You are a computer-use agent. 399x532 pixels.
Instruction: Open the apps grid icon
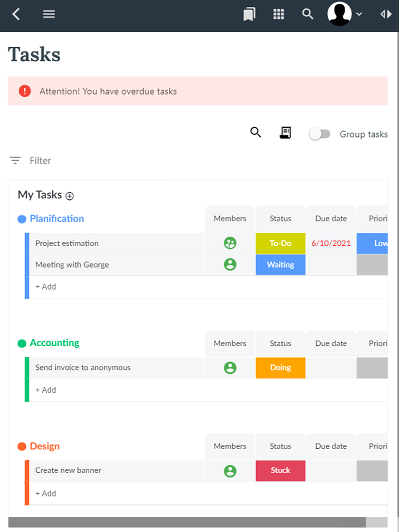[x=279, y=14]
